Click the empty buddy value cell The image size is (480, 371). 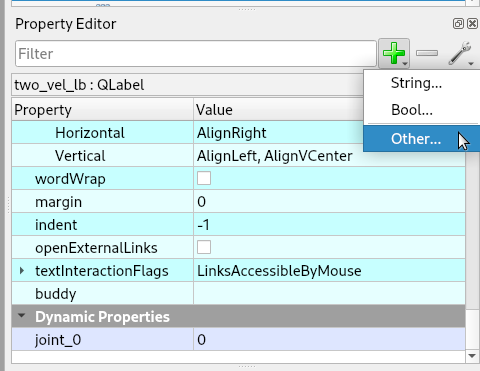click(x=329, y=294)
